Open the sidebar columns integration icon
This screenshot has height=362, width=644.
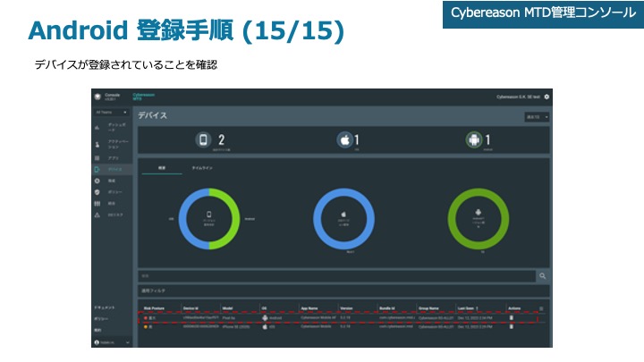coord(97,204)
